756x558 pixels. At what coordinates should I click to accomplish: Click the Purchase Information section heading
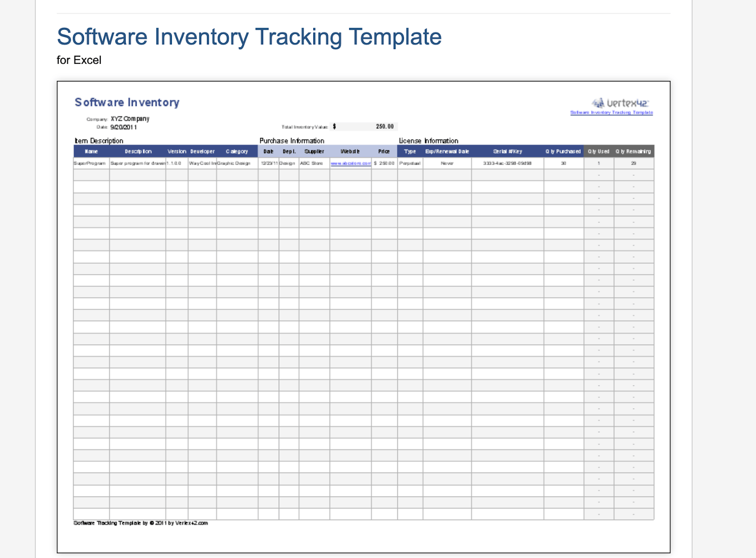pyautogui.click(x=292, y=140)
